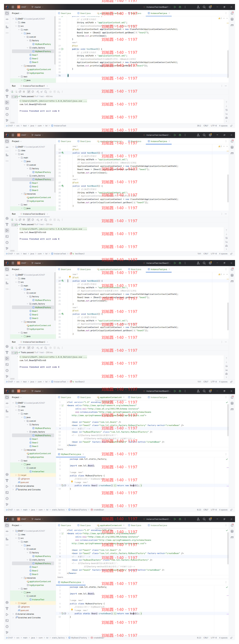The height and width of the screenshot is (644, 239).
Task: Click lightbulb beside the @Test annotation
Action: 70,277
